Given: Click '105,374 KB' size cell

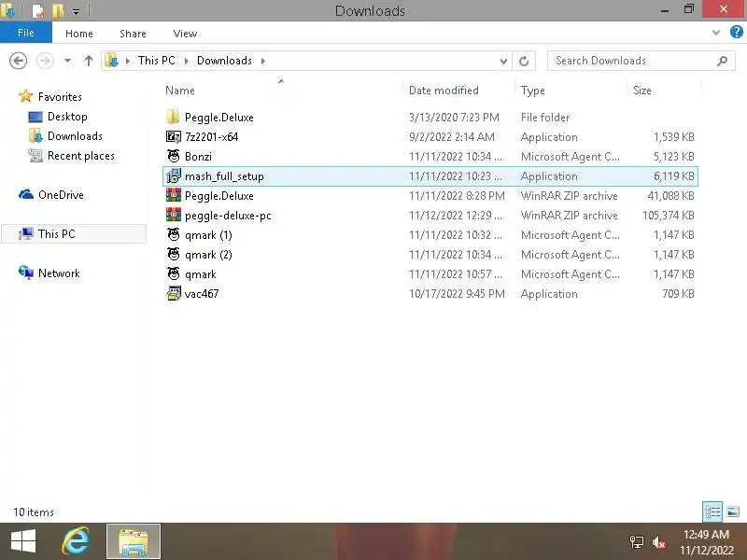Looking at the screenshot, I should [x=668, y=216].
